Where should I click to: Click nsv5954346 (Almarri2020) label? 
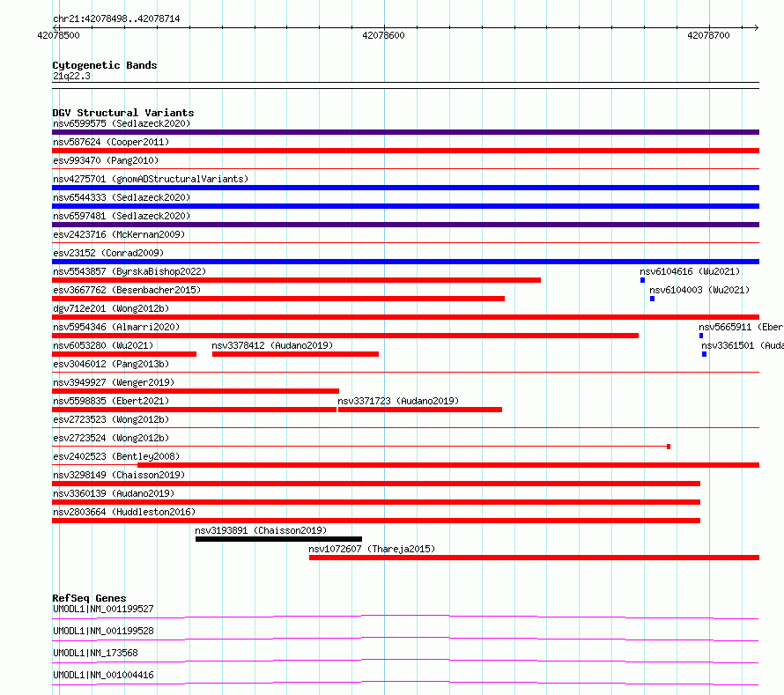(116, 327)
